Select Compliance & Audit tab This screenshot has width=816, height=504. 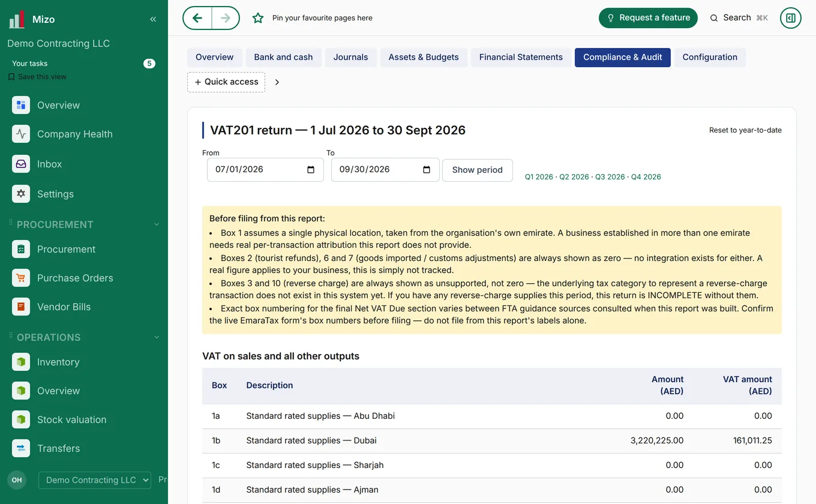623,58
